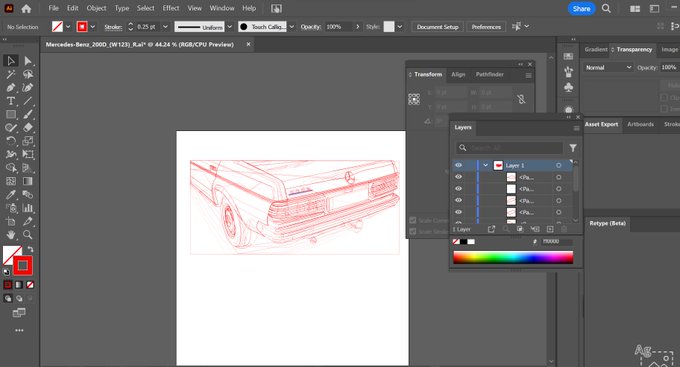This screenshot has width=680, height=367.
Task: Switch to the Align tab
Action: coord(458,75)
